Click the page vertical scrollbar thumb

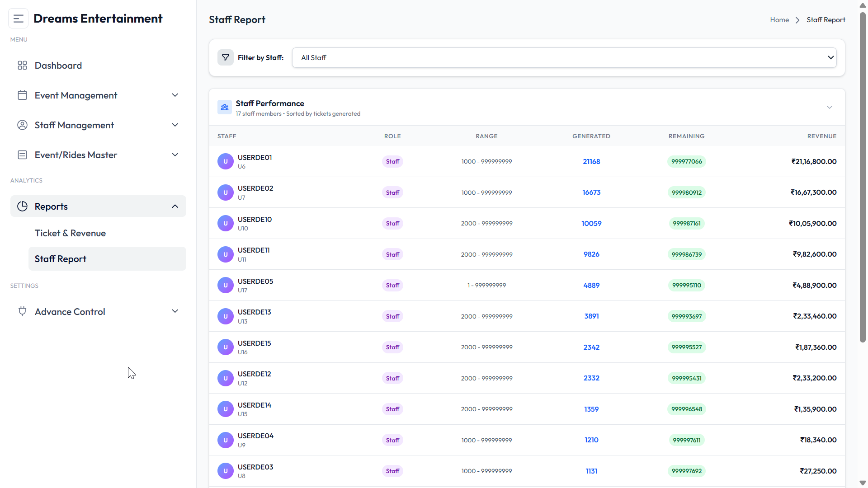[863, 176]
